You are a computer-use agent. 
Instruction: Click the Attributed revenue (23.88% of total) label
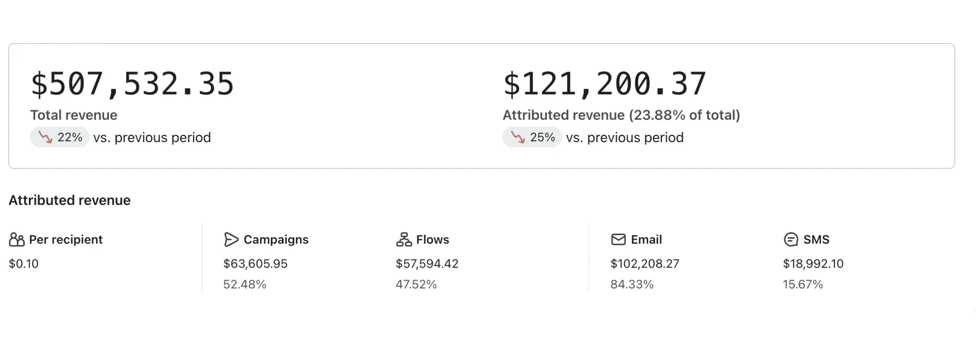621,115
